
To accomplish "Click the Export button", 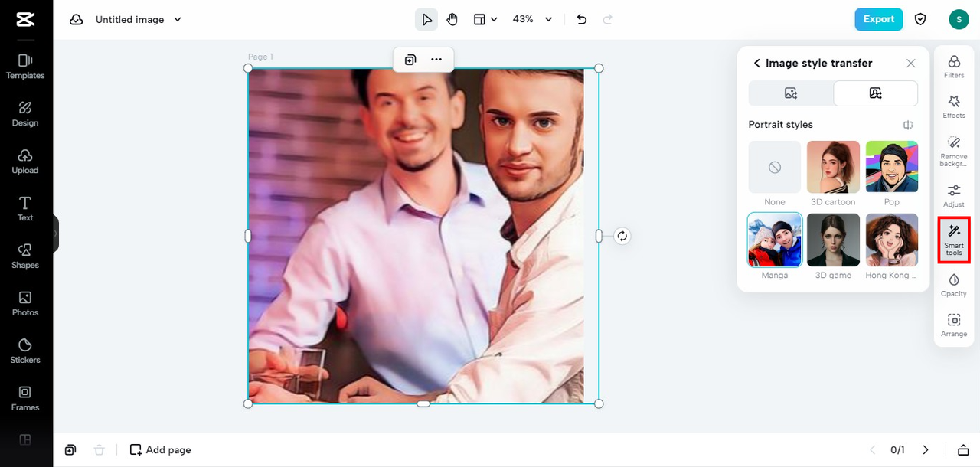I will [x=879, y=20].
